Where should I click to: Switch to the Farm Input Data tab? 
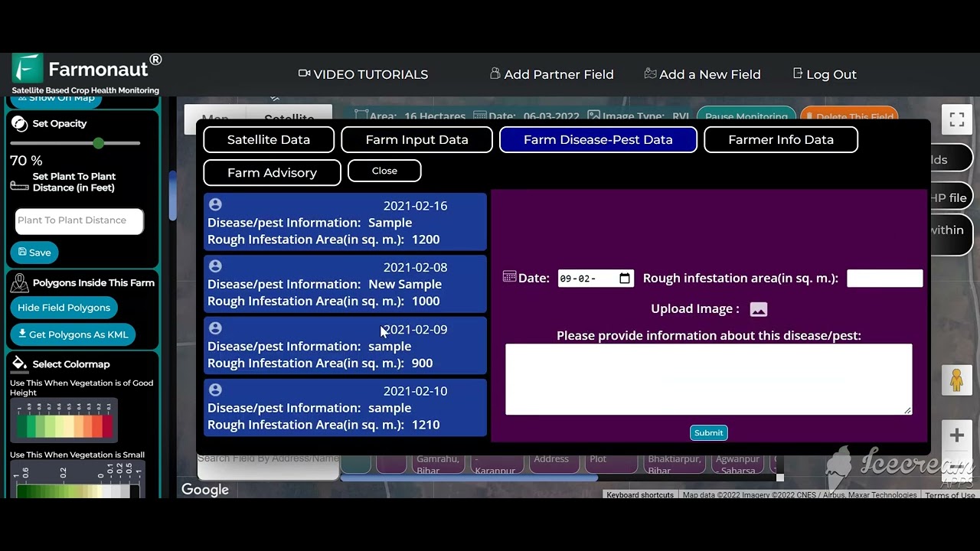pyautogui.click(x=416, y=139)
